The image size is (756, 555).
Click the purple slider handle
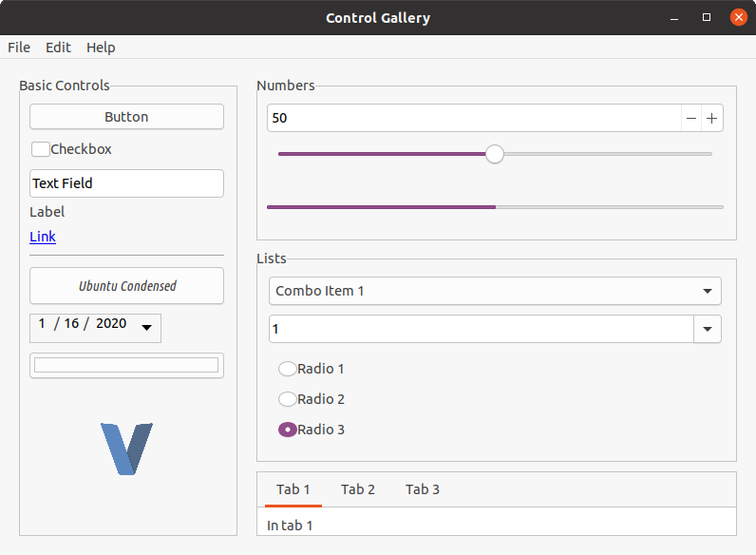pos(494,154)
